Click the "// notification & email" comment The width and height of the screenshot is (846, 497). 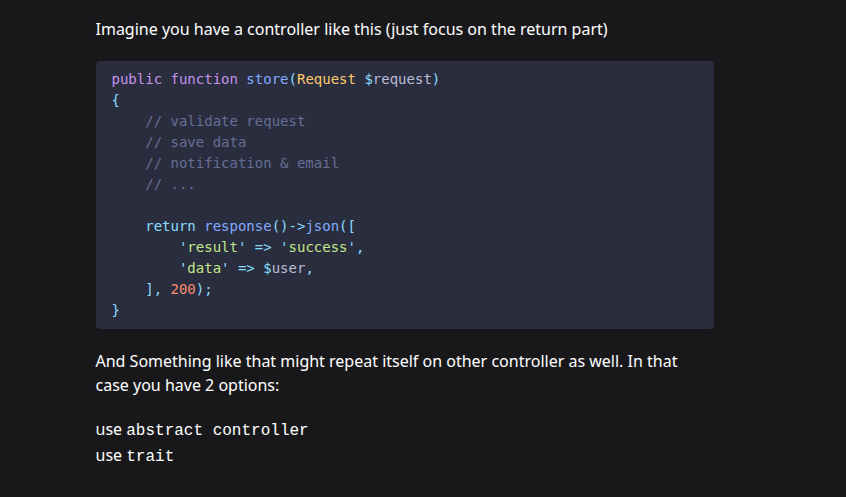click(242, 163)
